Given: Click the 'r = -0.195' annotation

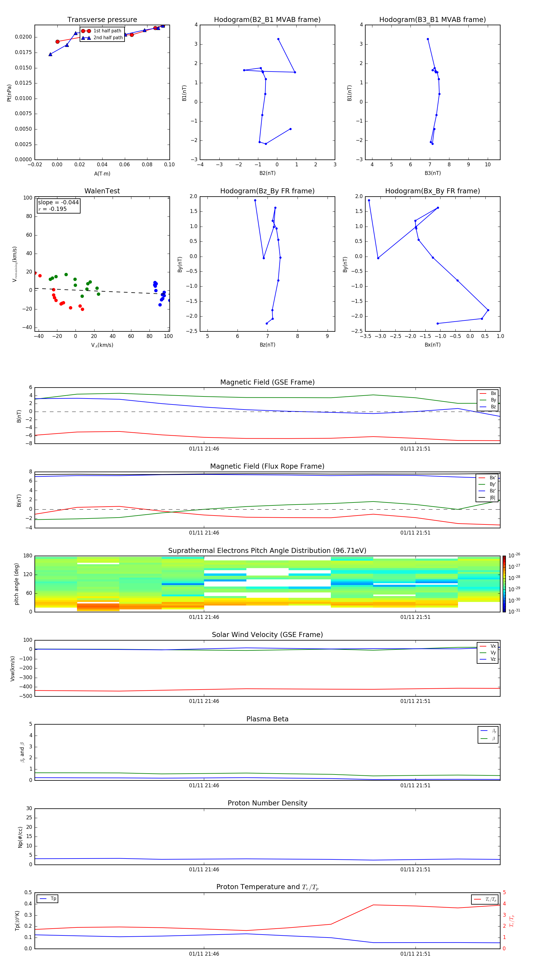Looking at the screenshot, I should (53, 209).
